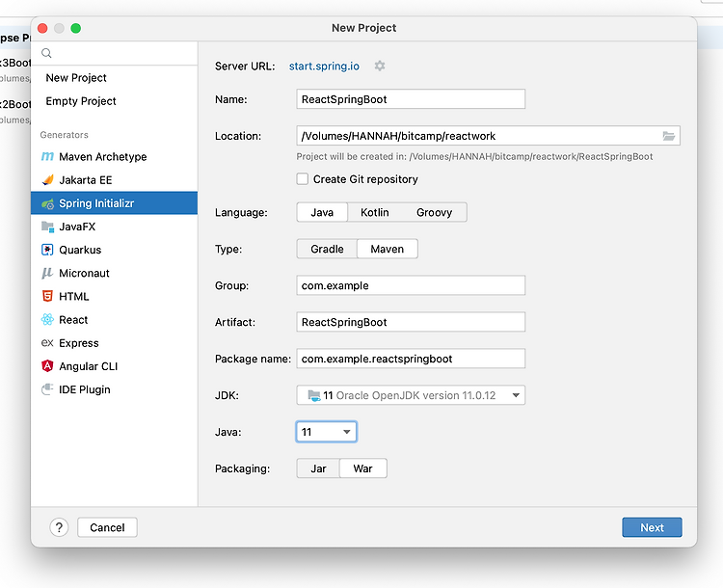Click the Jakarta EE generator icon
Image resolution: width=723 pixels, height=588 pixels.
click(47, 180)
